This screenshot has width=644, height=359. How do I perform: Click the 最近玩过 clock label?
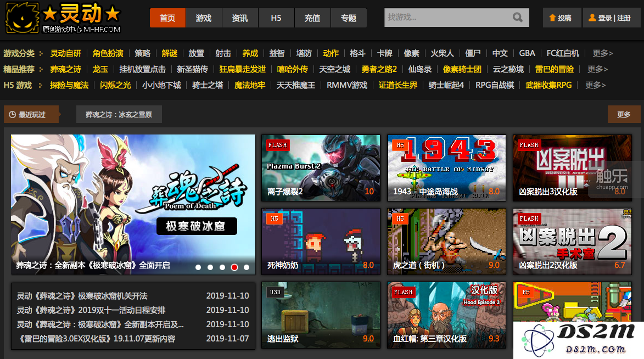pyautogui.click(x=31, y=115)
